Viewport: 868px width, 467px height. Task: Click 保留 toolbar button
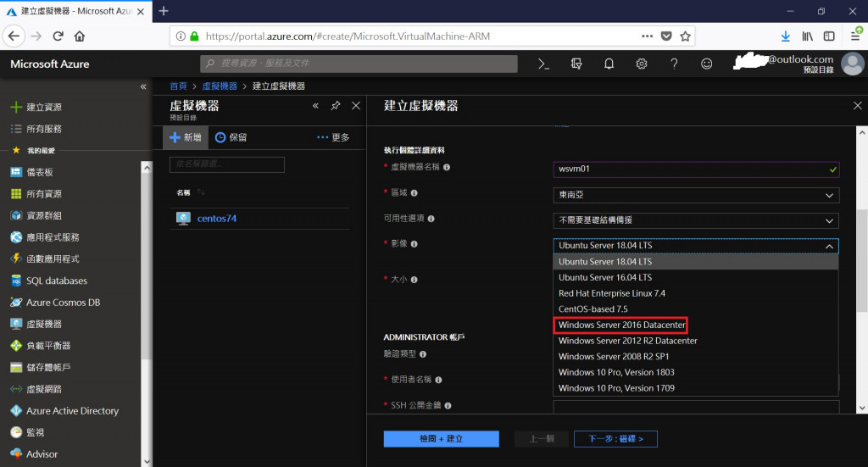point(231,137)
